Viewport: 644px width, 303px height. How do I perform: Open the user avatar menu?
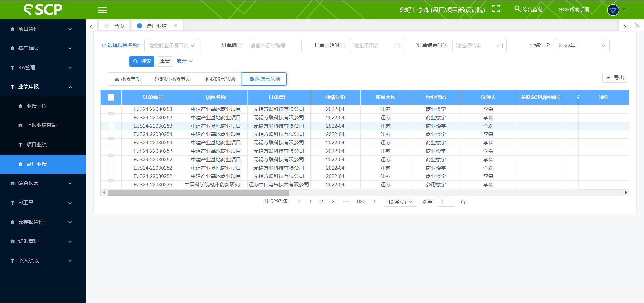tap(613, 10)
